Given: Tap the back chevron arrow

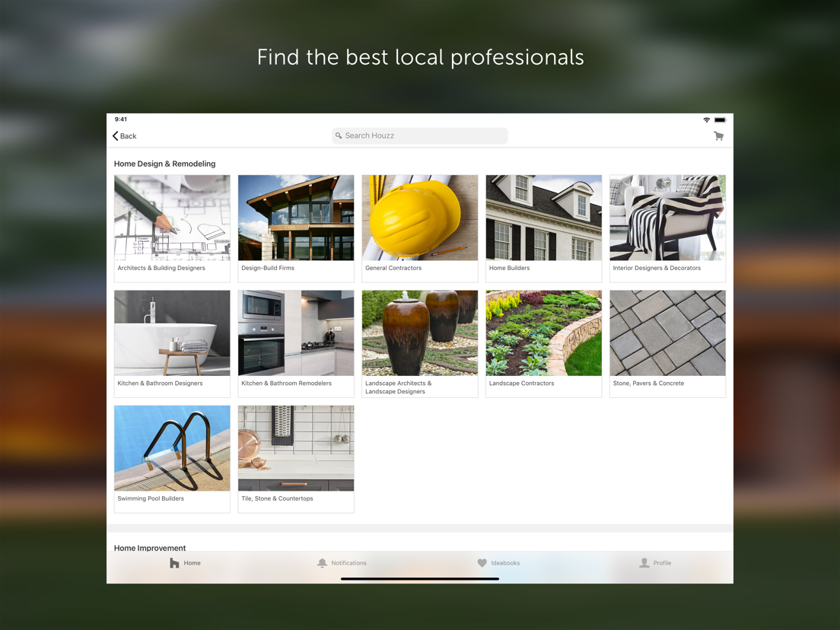Looking at the screenshot, I should click(x=115, y=135).
